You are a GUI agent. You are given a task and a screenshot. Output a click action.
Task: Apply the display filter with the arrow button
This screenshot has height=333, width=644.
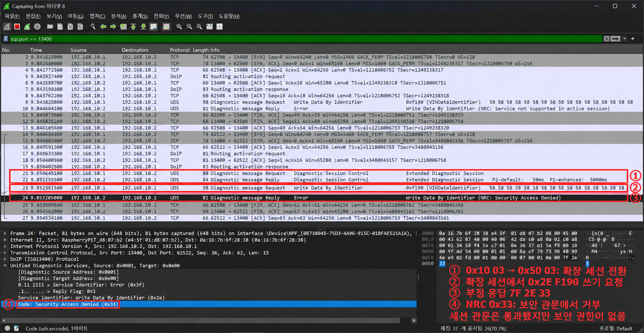616,39
